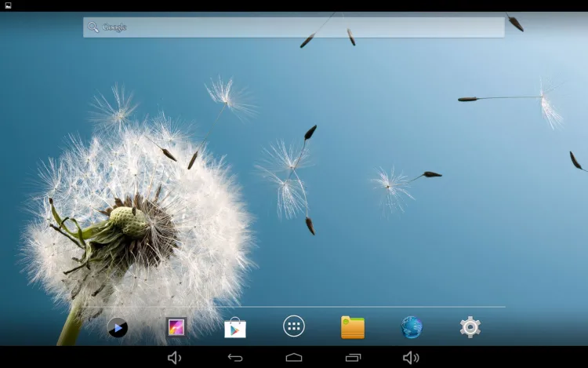Tap the green dandelion stem on wallpaper
The image size is (588, 368).
[72, 322]
